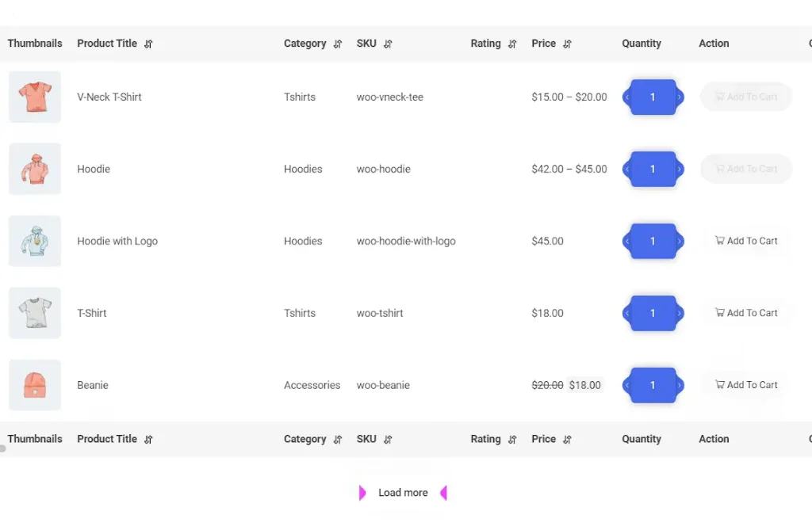Viewport: 812px width, 530px height.
Task: Sort by Price in top header
Action: [567, 44]
